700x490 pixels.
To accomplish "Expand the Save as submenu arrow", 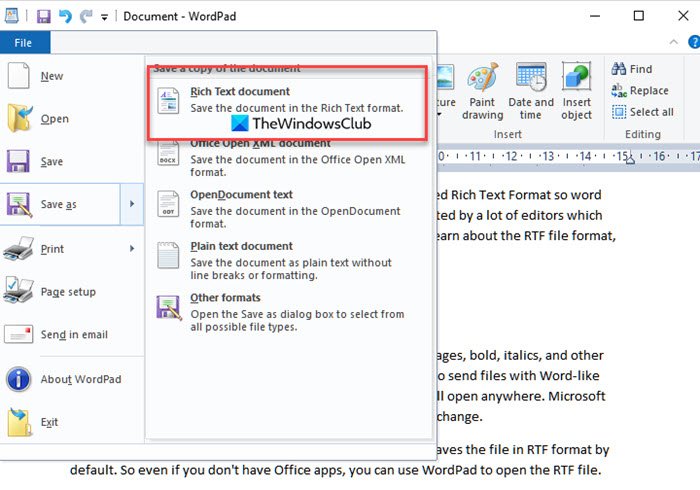I will [132, 204].
